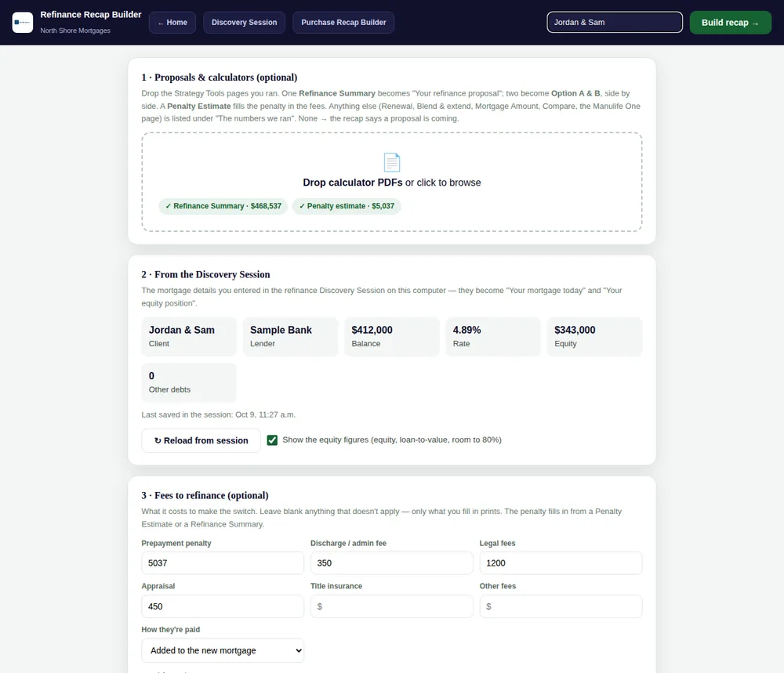Click the Appraisal input field

point(223,606)
